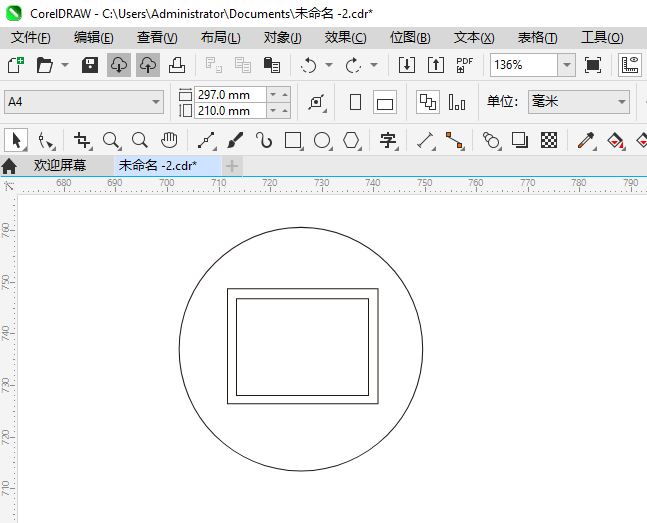Select the Crop tool
Viewport: 647px width, 523px height.
[82, 140]
